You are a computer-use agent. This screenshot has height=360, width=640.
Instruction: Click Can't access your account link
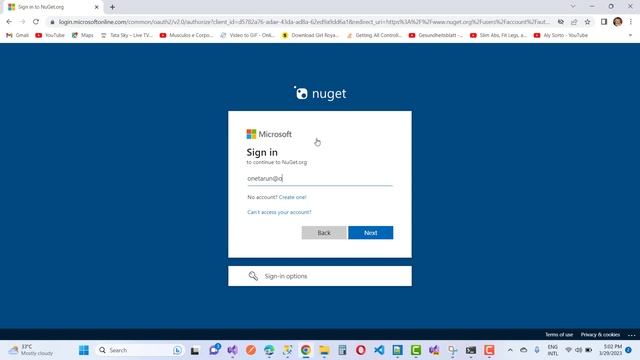[x=279, y=212]
